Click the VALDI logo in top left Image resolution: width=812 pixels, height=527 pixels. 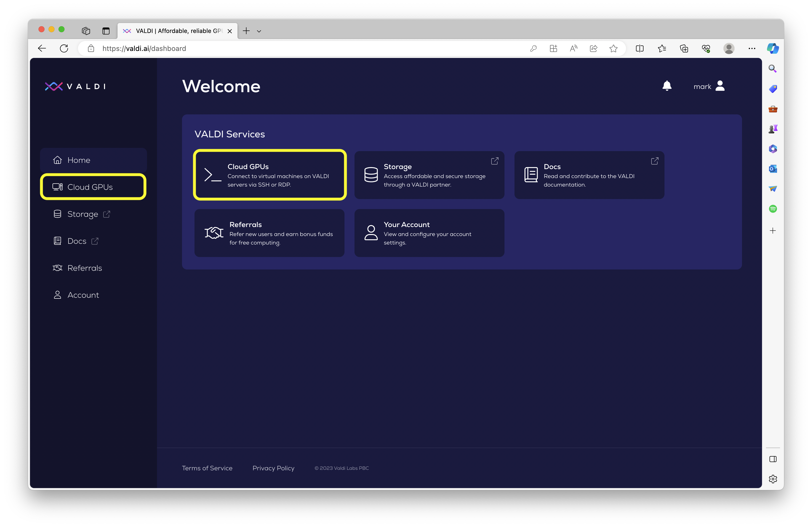pyautogui.click(x=76, y=86)
